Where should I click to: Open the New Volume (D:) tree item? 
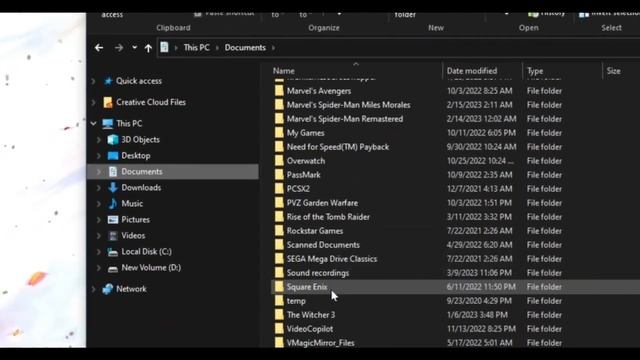[x=151, y=268]
